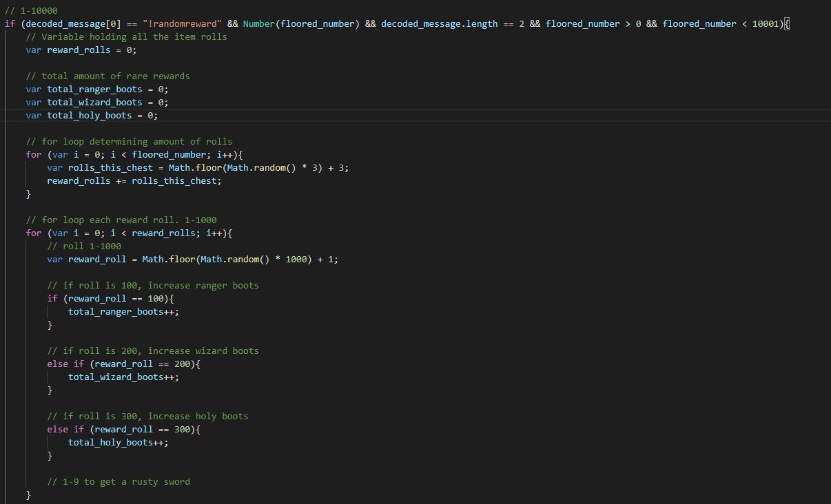Viewport: 831px width, 504px height.
Task: Click the "total_wizard_boots++;" increment statement
Action: pyautogui.click(x=126, y=377)
